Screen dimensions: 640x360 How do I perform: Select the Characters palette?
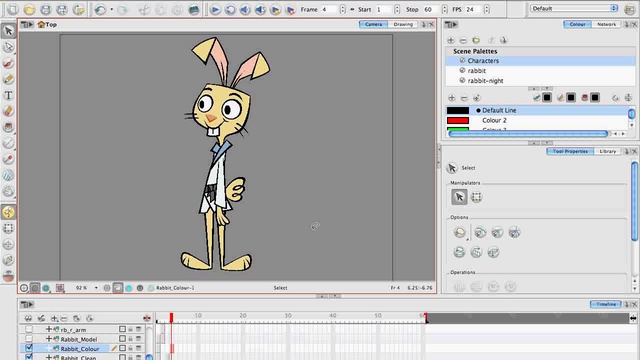[x=540, y=61]
